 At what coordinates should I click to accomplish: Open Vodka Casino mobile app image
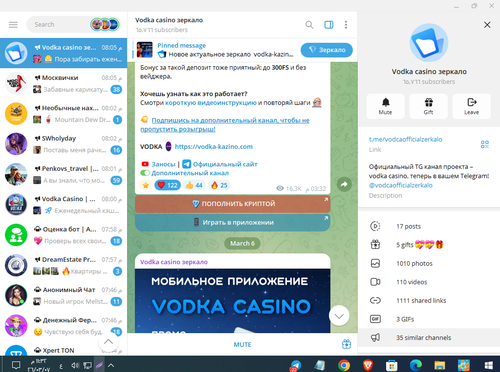pyautogui.click(x=233, y=301)
